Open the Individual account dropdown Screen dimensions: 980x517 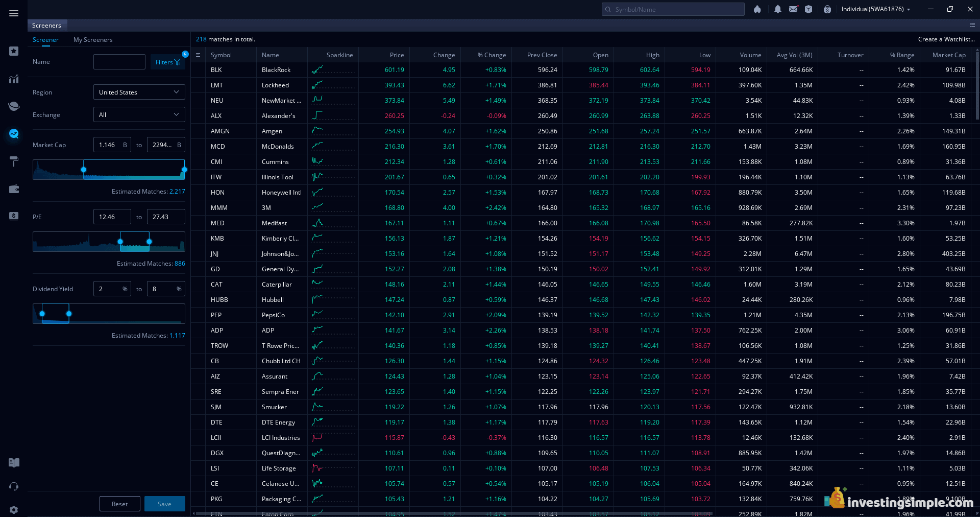click(876, 9)
